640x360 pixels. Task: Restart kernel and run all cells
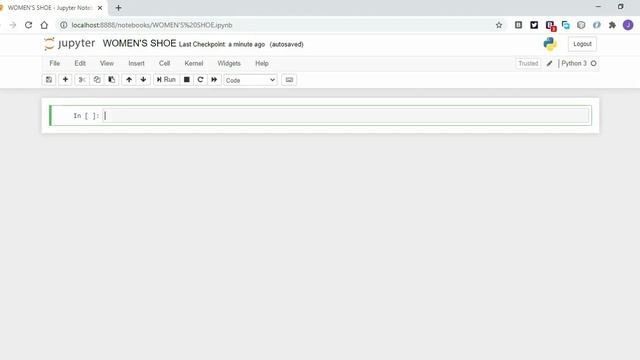click(x=214, y=80)
